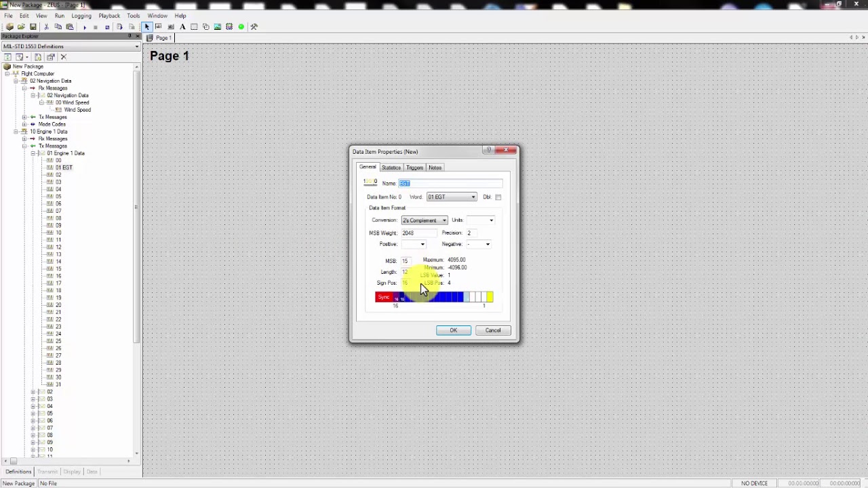868x488 pixels.
Task: Click the Save disk toolbar icon
Action: pyautogui.click(x=33, y=26)
